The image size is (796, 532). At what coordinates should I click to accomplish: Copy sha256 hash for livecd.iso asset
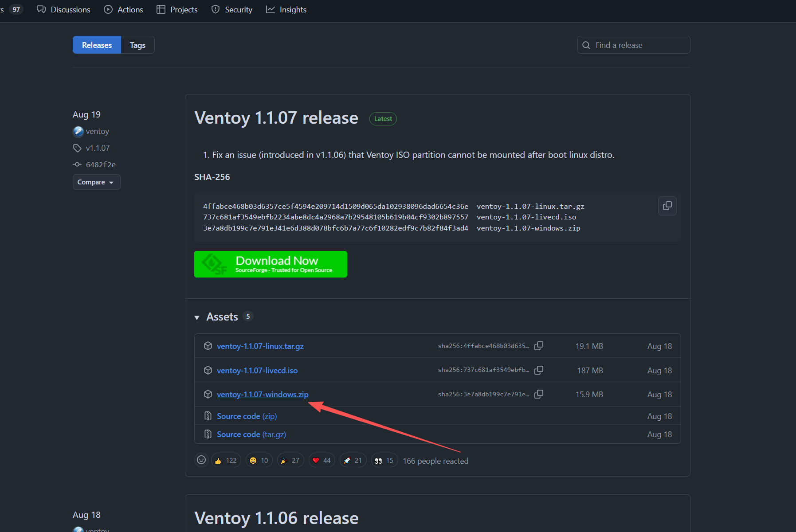(x=539, y=370)
